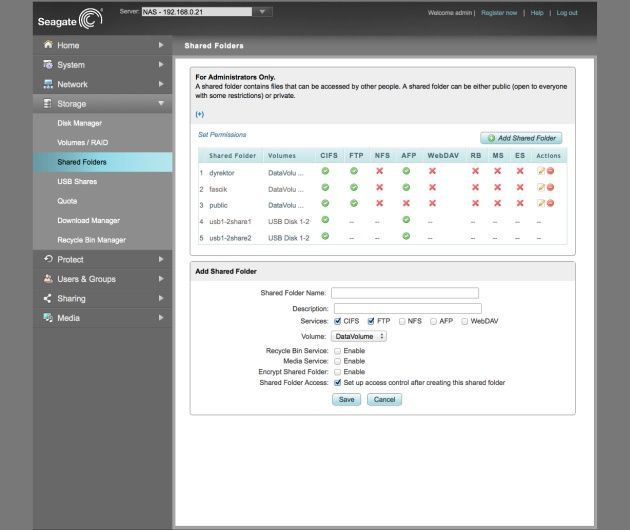Click the Network menu icon
Image resolution: width=630 pixels, height=530 pixels.
point(48,84)
